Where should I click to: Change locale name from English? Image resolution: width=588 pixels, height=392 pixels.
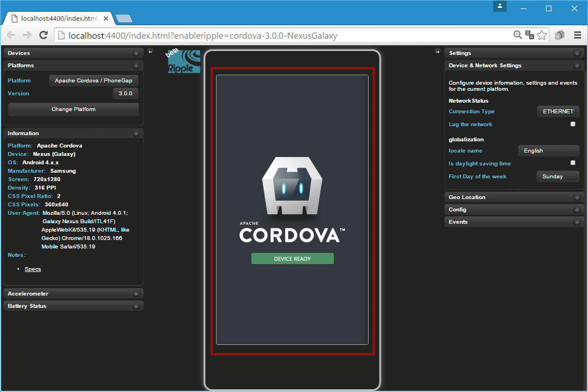click(x=548, y=150)
